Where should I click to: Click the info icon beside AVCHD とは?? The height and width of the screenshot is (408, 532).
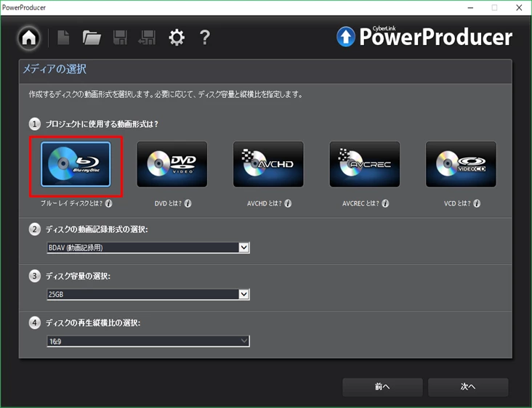pos(288,203)
